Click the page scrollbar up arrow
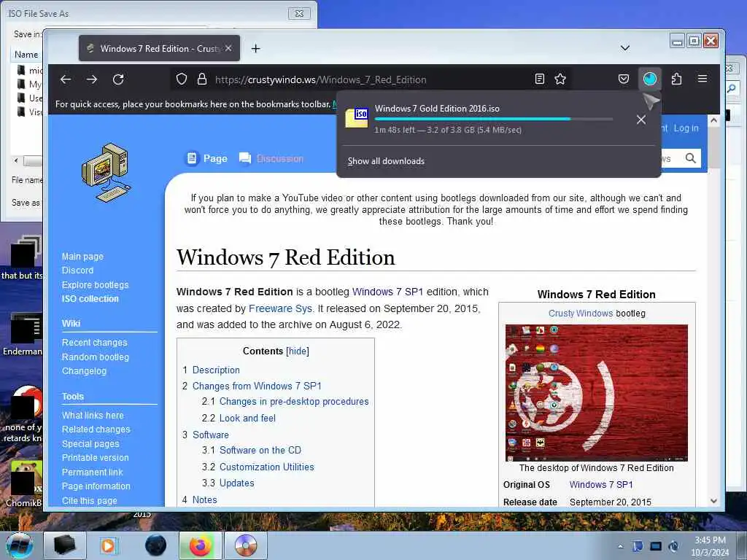Screen dimensions: 747x560 (713, 120)
